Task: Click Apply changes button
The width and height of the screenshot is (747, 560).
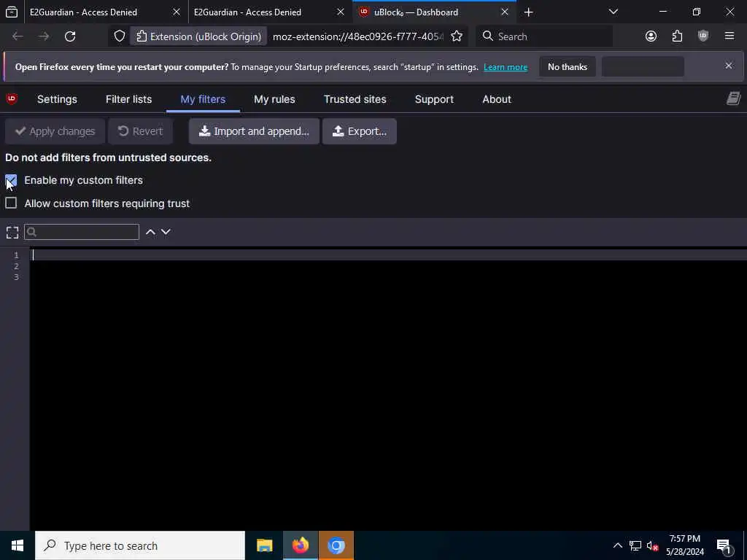Action: (x=55, y=131)
